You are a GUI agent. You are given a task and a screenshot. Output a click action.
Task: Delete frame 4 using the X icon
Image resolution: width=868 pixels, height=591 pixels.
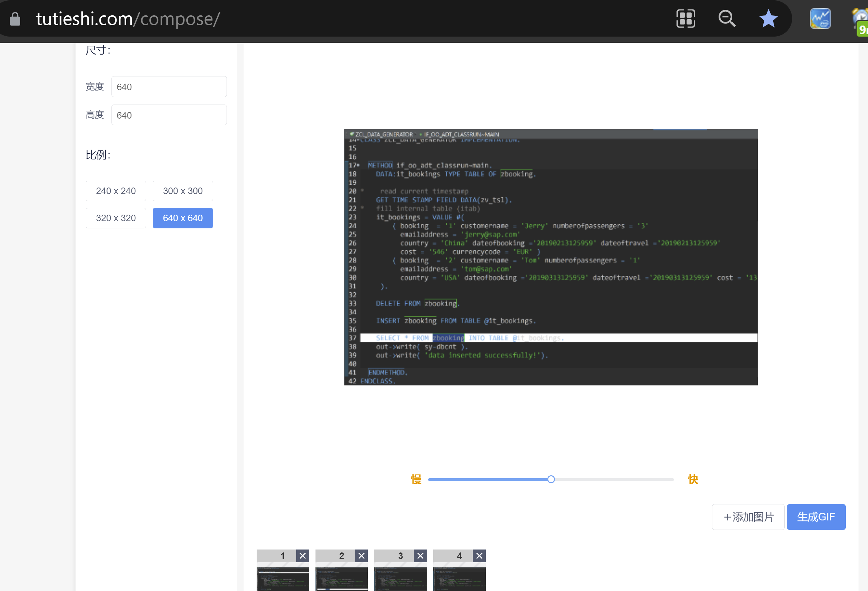pyautogui.click(x=479, y=555)
